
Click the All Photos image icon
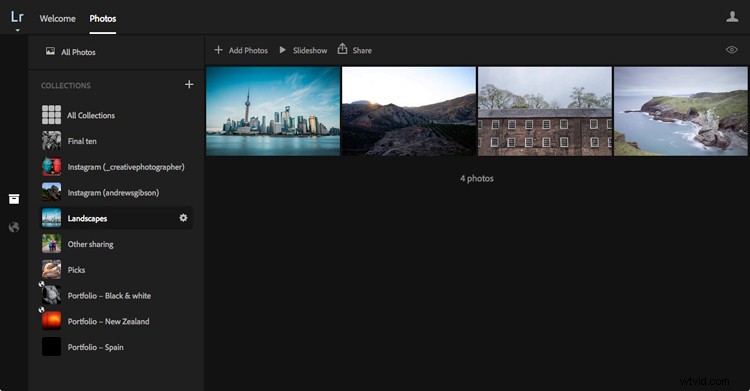click(50, 51)
